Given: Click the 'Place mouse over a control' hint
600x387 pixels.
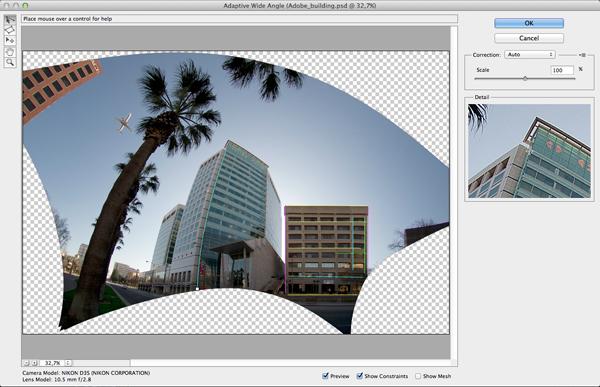Looking at the screenshot, I should point(68,19).
